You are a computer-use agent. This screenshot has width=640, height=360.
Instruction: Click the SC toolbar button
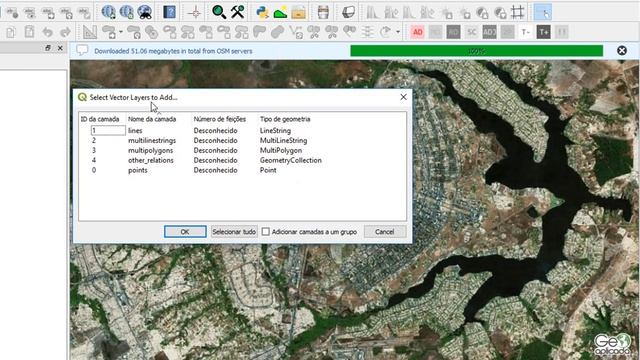pyautogui.click(x=471, y=32)
